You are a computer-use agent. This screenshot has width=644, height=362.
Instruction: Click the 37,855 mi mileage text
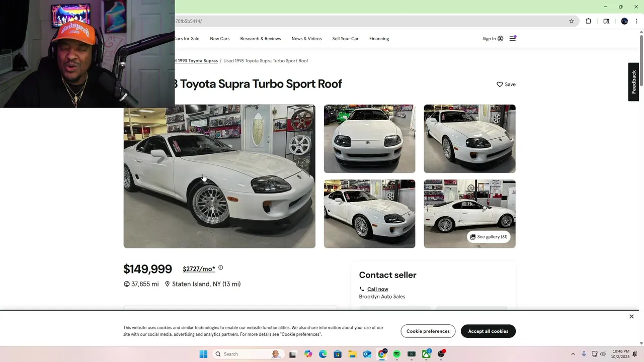(x=145, y=284)
